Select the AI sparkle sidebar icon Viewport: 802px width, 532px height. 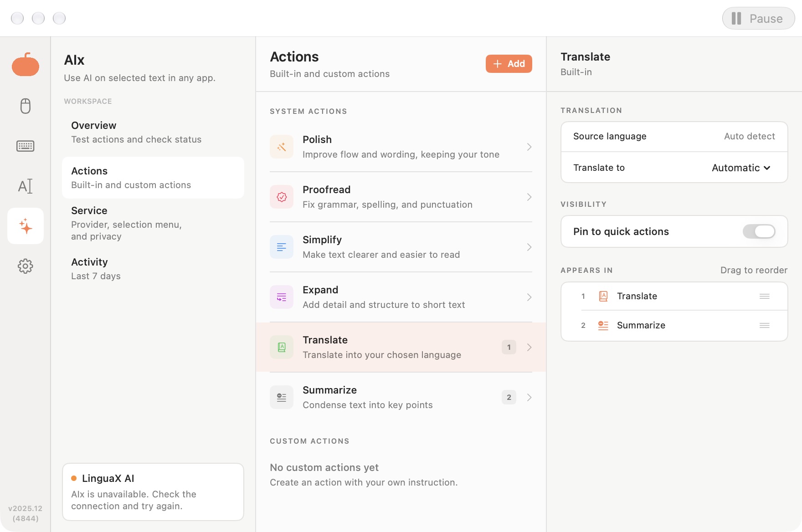click(x=26, y=226)
